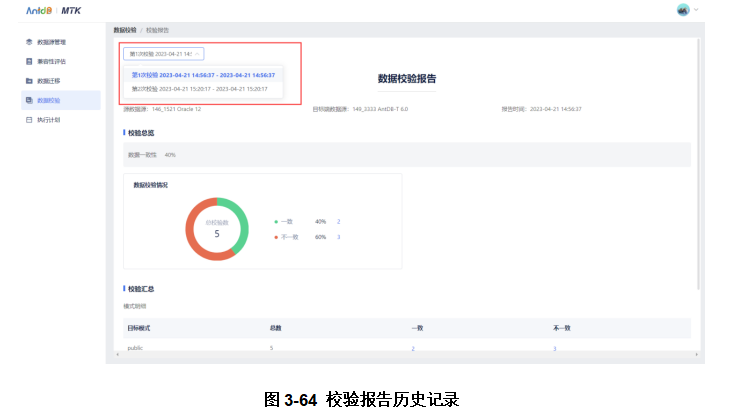
Task: Click the 数据校验情况 card title
Action: [x=151, y=185]
